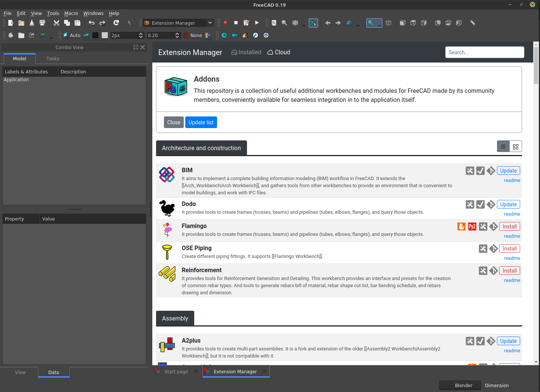Toggle the Dodo workbench checkmark
Image resolution: width=540 pixels, height=392 pixels.
pos(480,204)
